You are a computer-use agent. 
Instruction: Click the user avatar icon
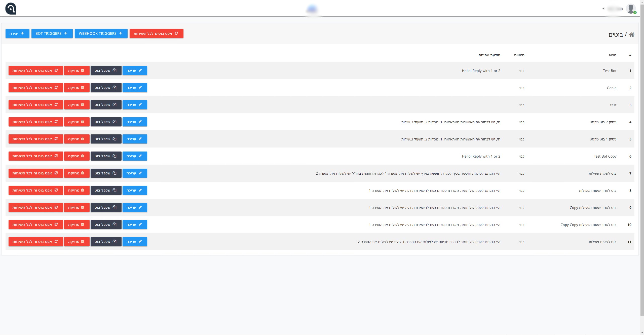631,9
